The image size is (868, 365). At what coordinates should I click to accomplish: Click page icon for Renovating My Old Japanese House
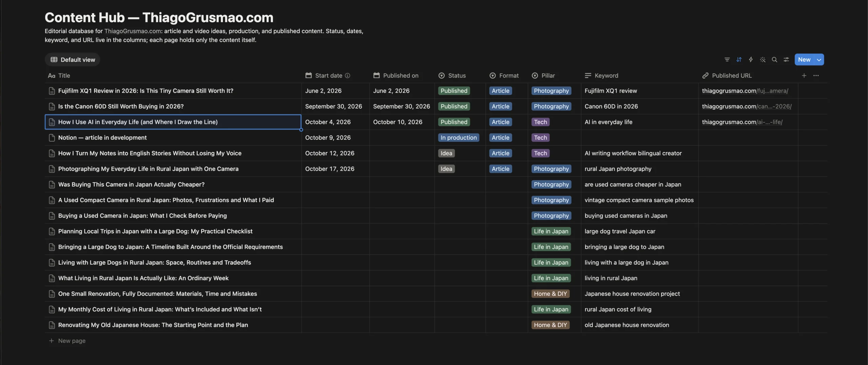[x=52, y=325]
